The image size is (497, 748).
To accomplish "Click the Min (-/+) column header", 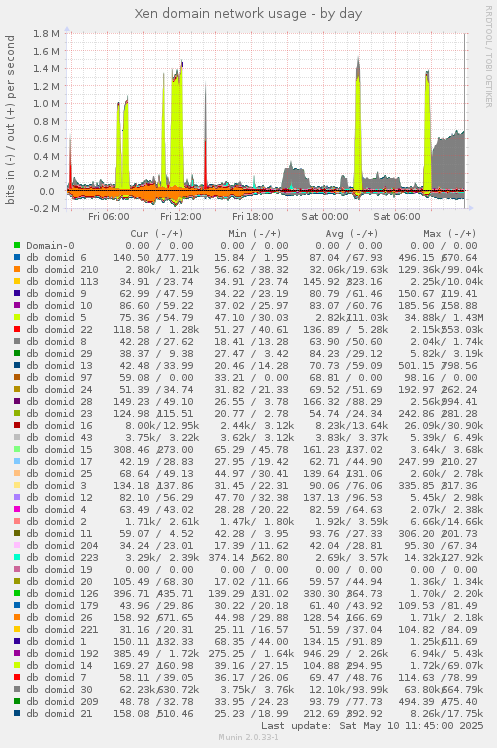I will coord(255,233).
